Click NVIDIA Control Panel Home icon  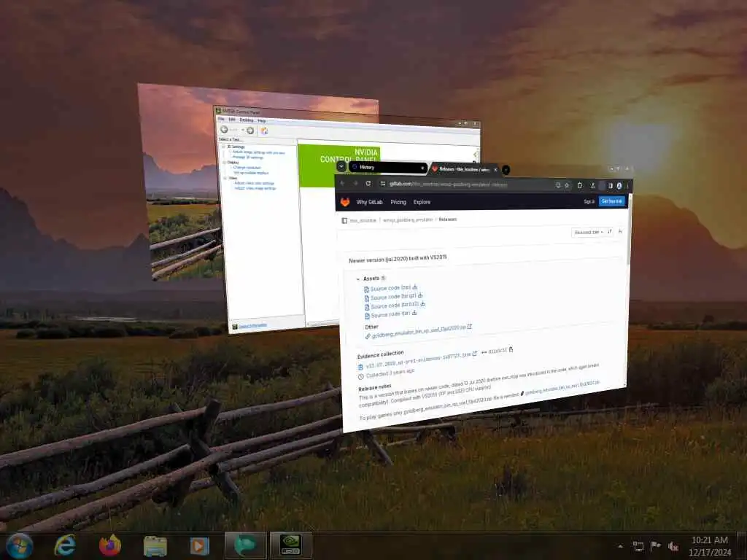pos(264,131)
